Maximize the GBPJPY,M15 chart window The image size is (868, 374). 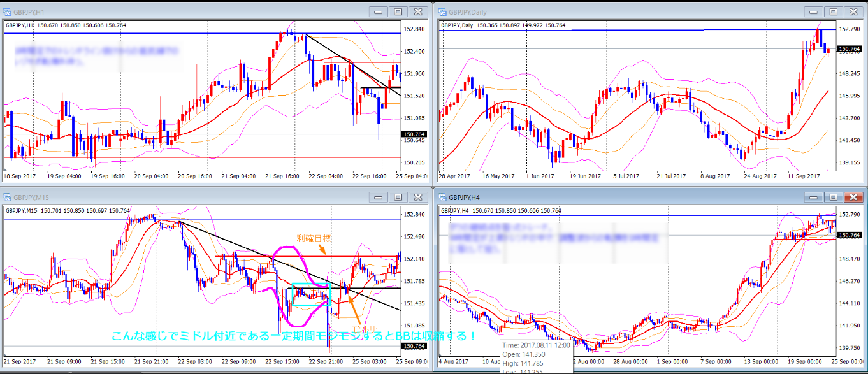pos(398,197)
